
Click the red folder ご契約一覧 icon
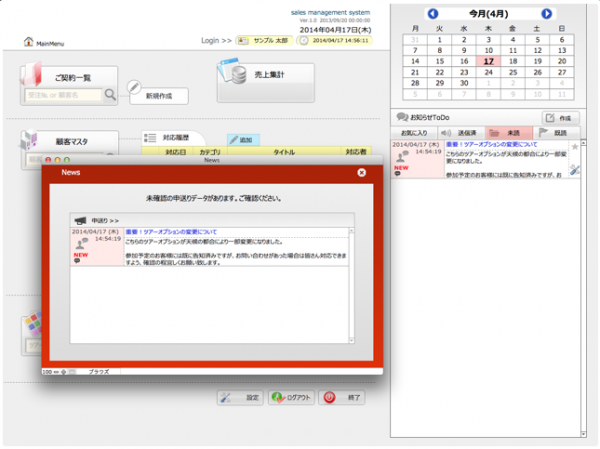[31, 73]
